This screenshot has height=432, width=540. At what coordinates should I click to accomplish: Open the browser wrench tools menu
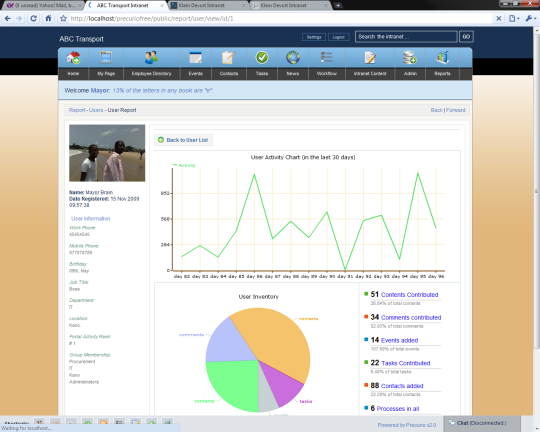pos(530,19)
